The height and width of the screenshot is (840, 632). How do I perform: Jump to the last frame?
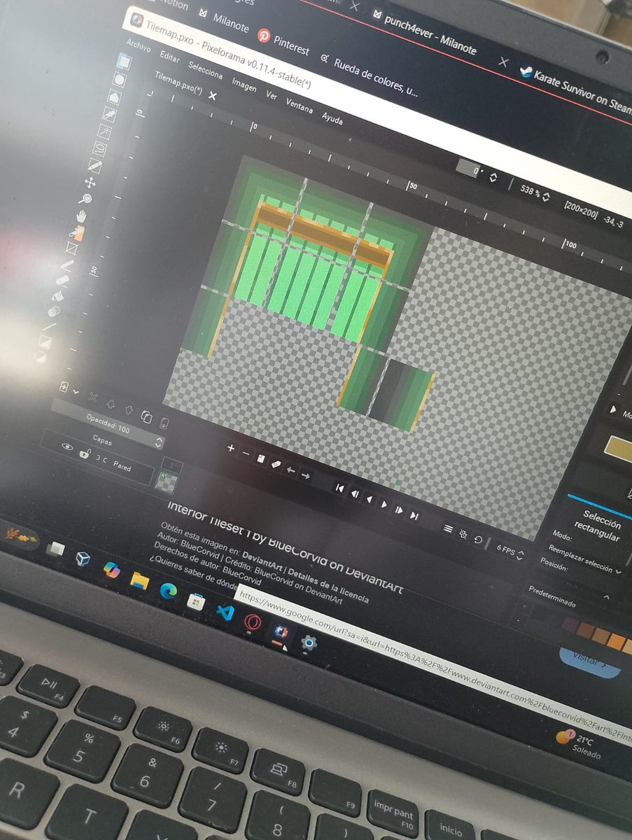click(x=414, y=516)
